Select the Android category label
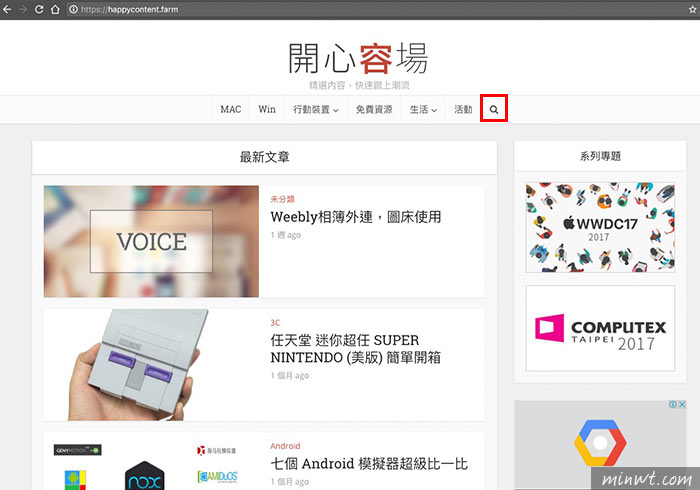 coord(285,446)
